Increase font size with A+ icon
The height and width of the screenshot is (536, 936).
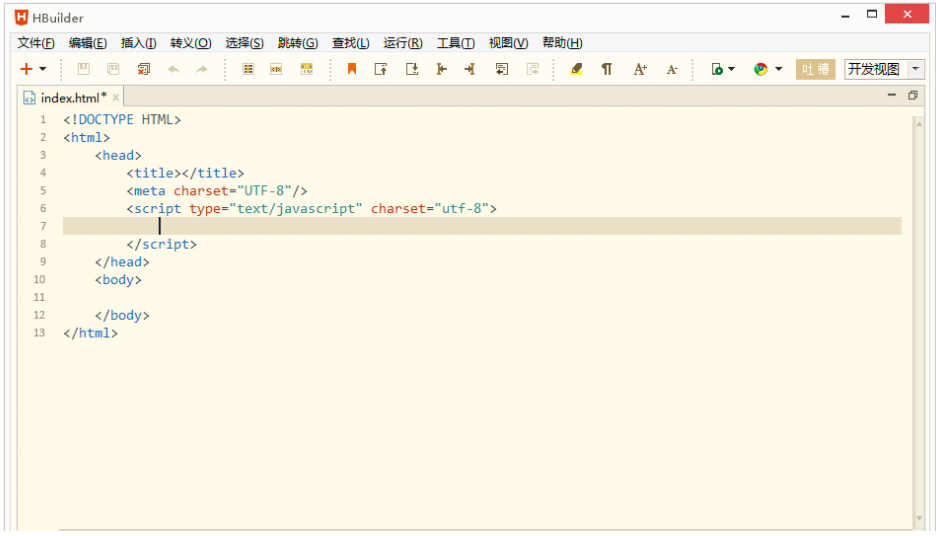pos(640,69)
